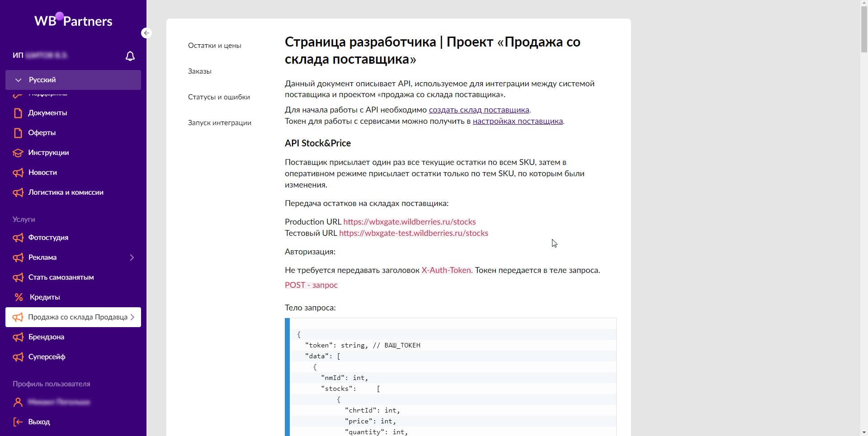Open Новости menu item
The image size is (868, 436).
(42, 173)
